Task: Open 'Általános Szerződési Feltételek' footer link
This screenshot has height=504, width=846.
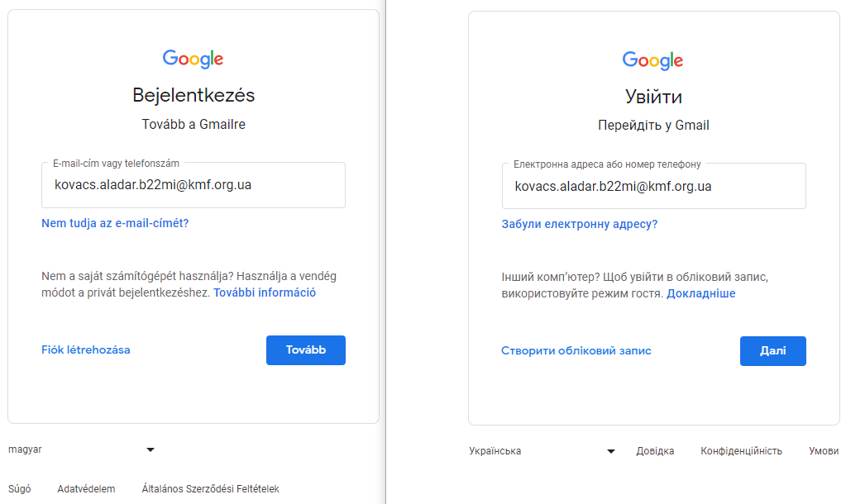Action: pos(210,489)
